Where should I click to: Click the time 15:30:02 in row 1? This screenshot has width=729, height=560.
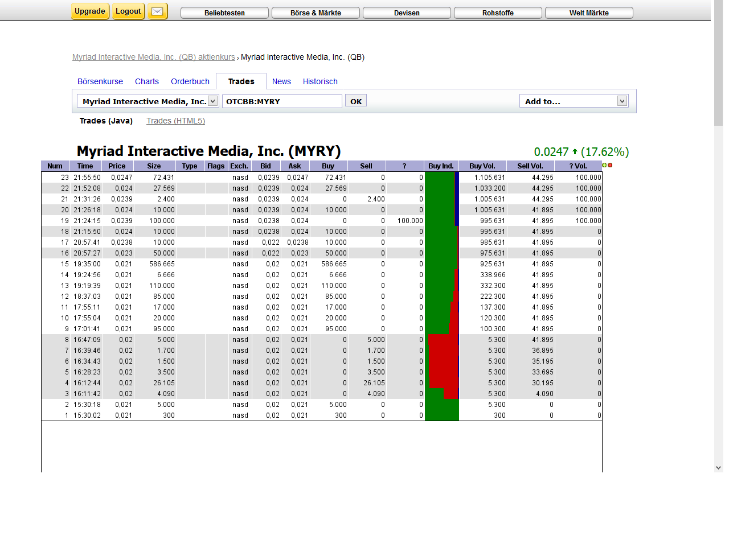pos(87,415)
